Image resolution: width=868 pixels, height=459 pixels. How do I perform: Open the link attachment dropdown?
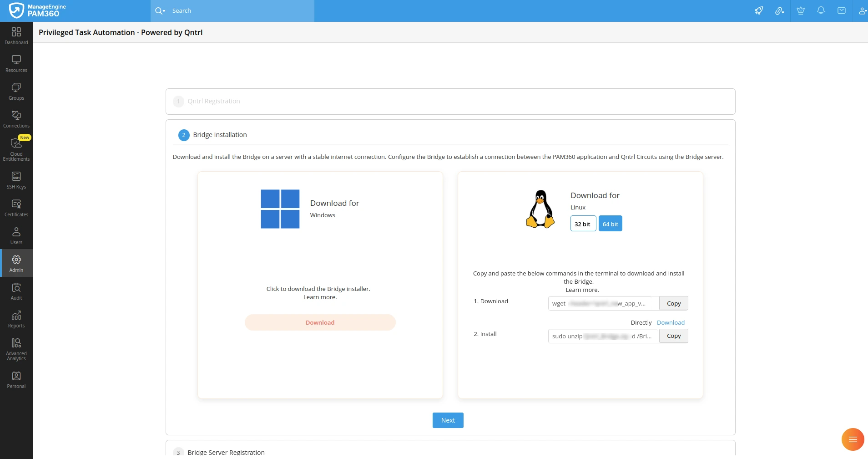point(779,10)
